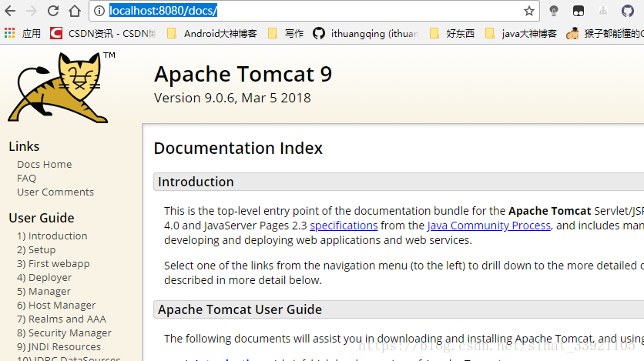This screenshot has height=361, width=644.
Task: Open the greyed-out tree extension icon
Action: [603, 11]
